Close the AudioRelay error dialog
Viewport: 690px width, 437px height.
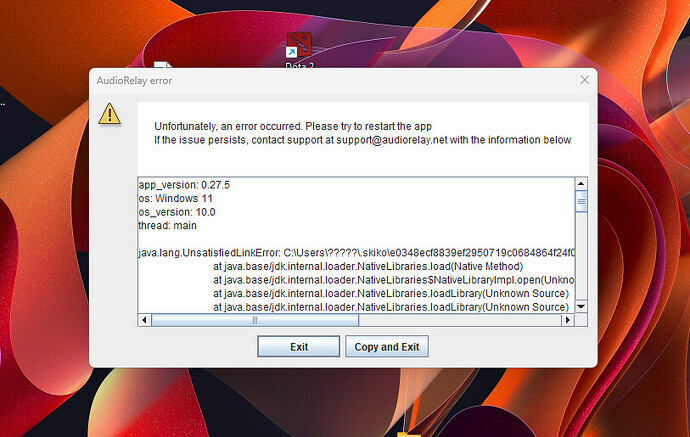click(584, 80)
